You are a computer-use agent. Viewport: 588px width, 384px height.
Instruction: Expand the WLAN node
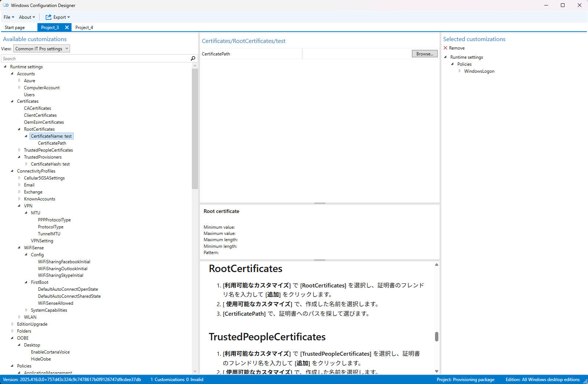coord(19,317)
